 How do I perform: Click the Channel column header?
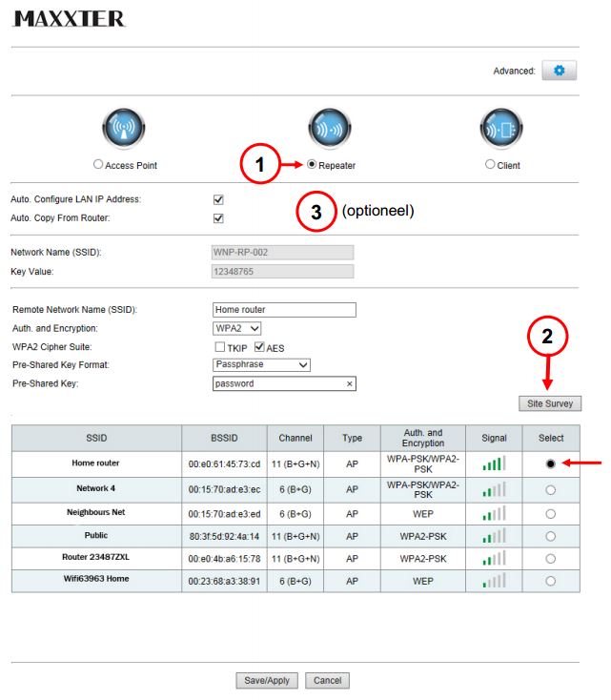click(x=295, y=438)
